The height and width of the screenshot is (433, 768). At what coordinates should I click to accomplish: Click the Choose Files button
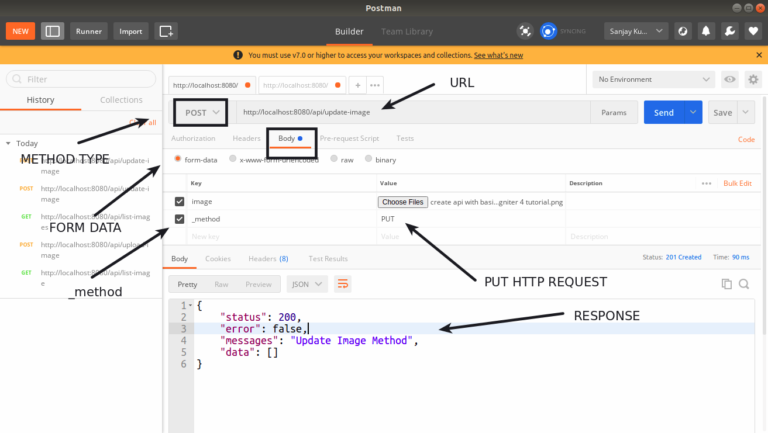pyautogui.click(x=402, y=201)
